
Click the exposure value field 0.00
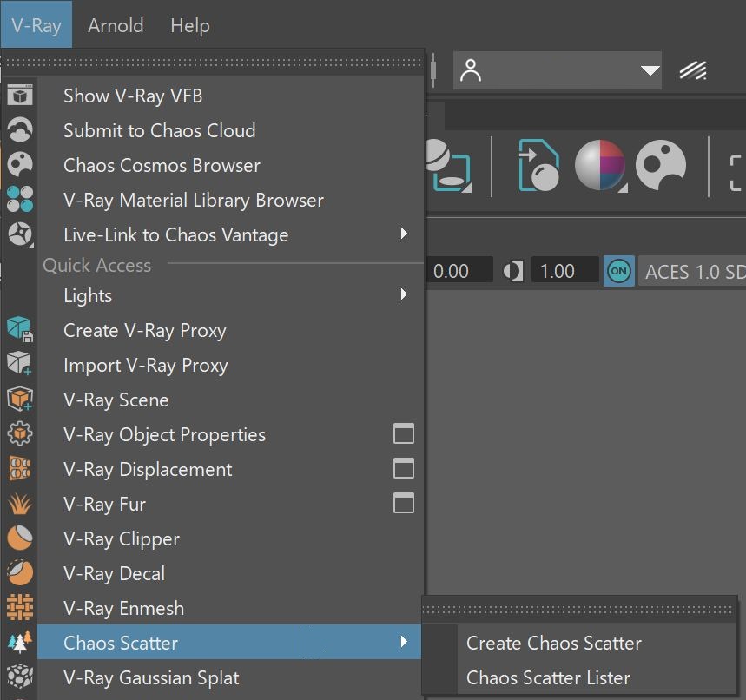click(459, 270)
